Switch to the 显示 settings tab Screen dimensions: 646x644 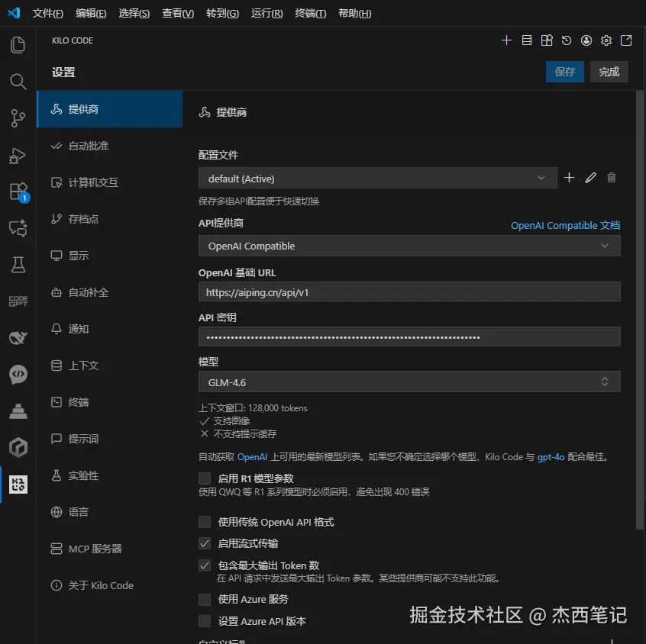(x=110, y=256)
